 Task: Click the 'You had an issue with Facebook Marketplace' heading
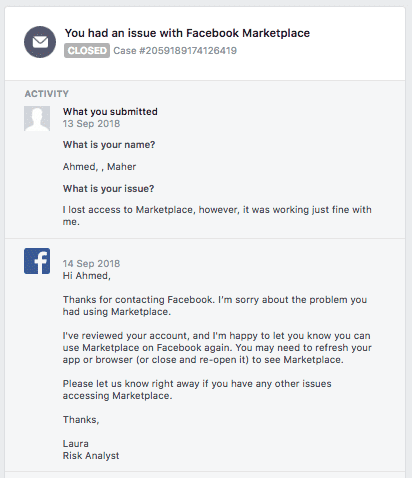[187, 33]
